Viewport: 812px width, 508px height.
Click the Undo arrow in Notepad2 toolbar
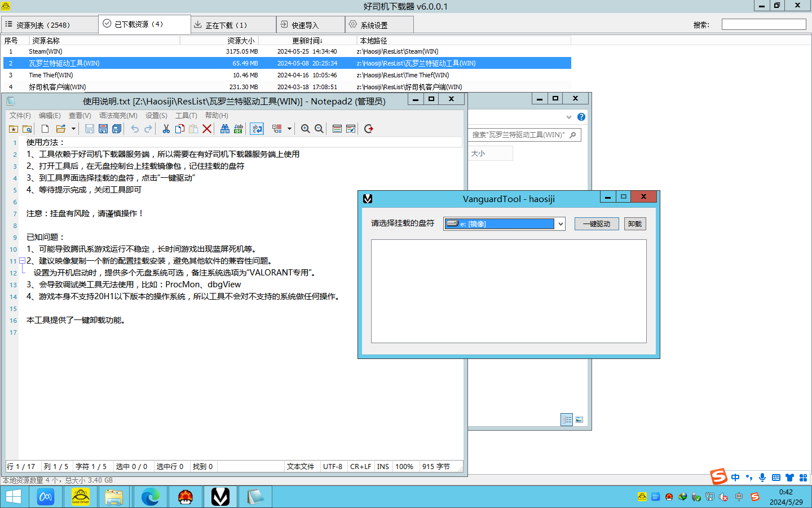pos(135,129)
